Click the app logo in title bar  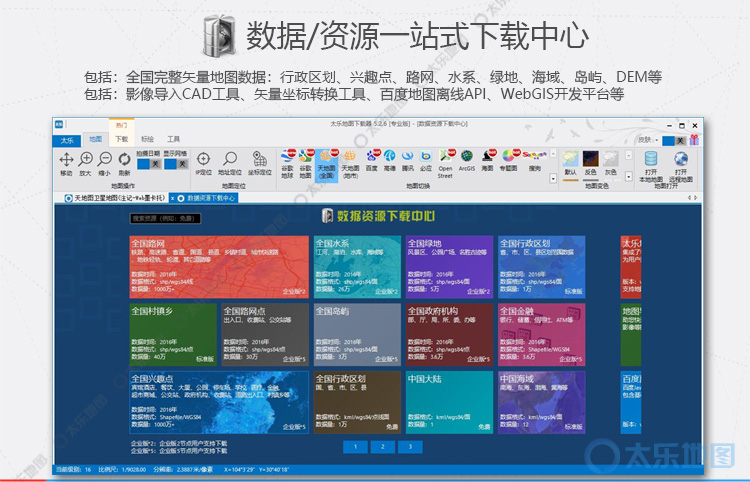[x=59, y=124]
